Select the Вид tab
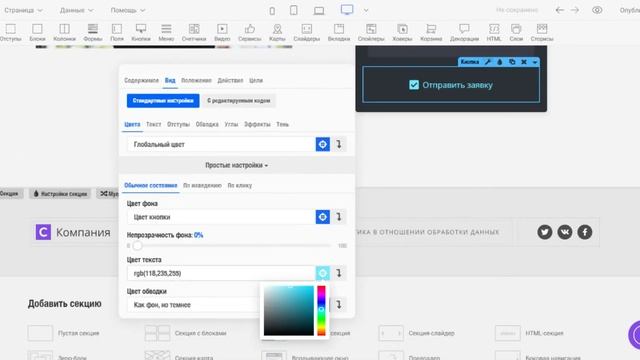The width and height of the screenshot is (640, 360). 170,80
